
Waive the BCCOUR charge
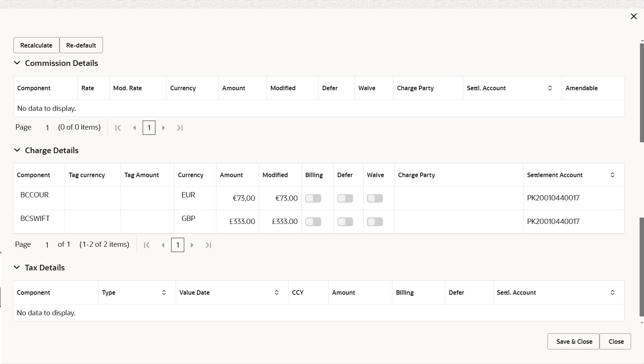375,198
